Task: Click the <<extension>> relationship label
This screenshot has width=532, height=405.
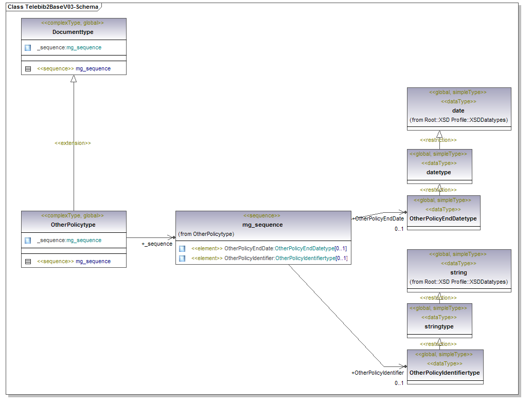Action: [73, 143]
